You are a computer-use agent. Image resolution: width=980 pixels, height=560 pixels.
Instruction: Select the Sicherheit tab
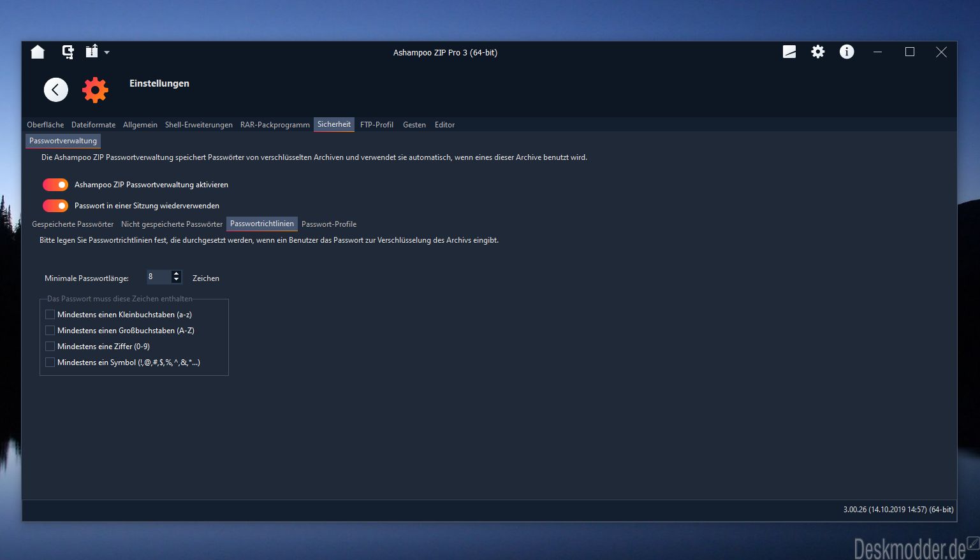[x=334, y=124]
